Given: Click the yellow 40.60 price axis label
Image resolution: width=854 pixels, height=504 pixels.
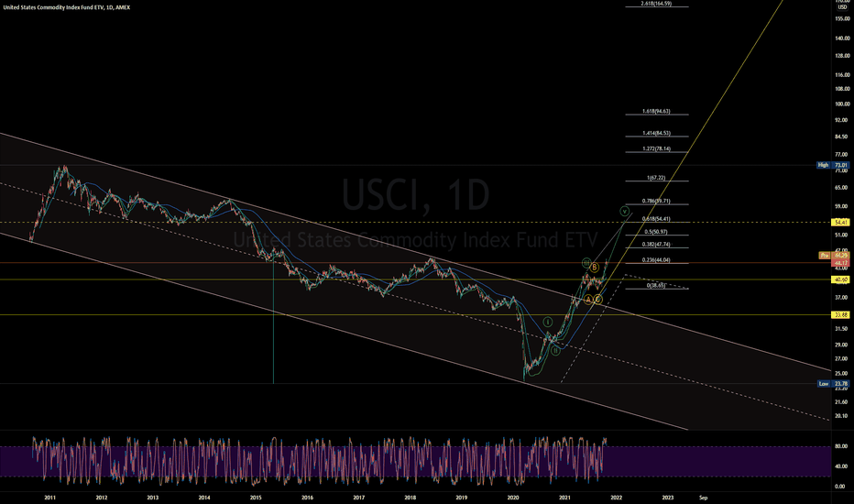Looking at the screenshot, I should [x=840, y=279].
